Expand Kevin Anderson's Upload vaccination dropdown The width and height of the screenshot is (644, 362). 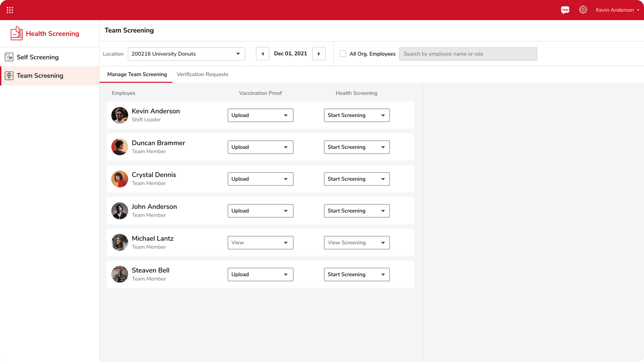pos(260,115)
